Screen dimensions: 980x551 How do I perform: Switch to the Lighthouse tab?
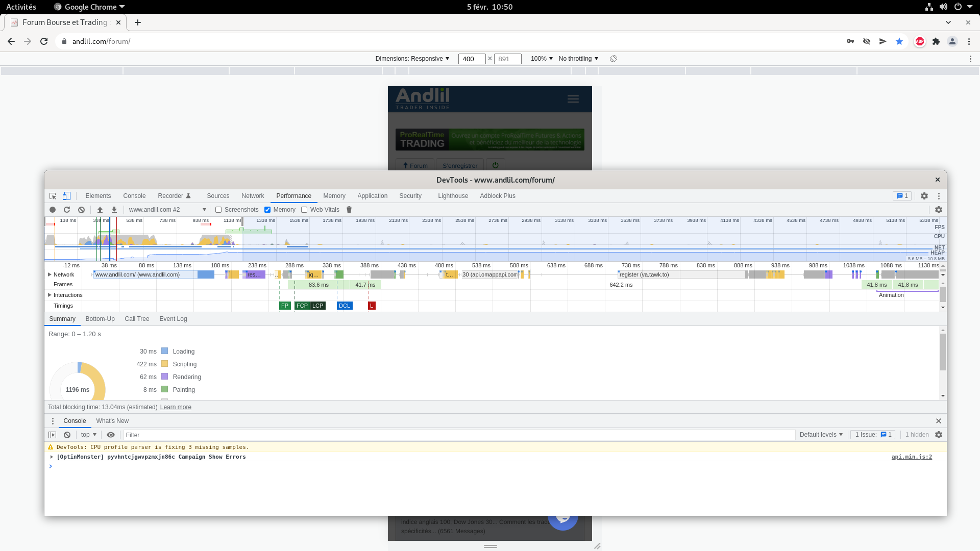[x=453, y=196]
